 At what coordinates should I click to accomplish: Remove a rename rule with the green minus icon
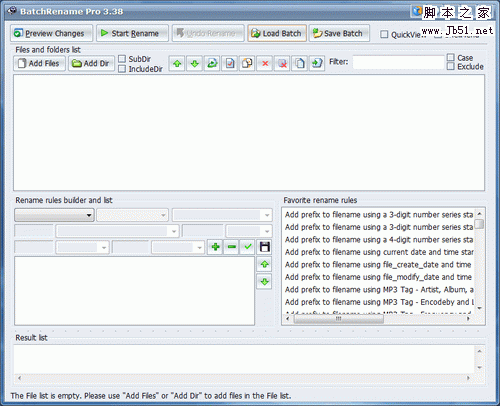click(232, 247)
